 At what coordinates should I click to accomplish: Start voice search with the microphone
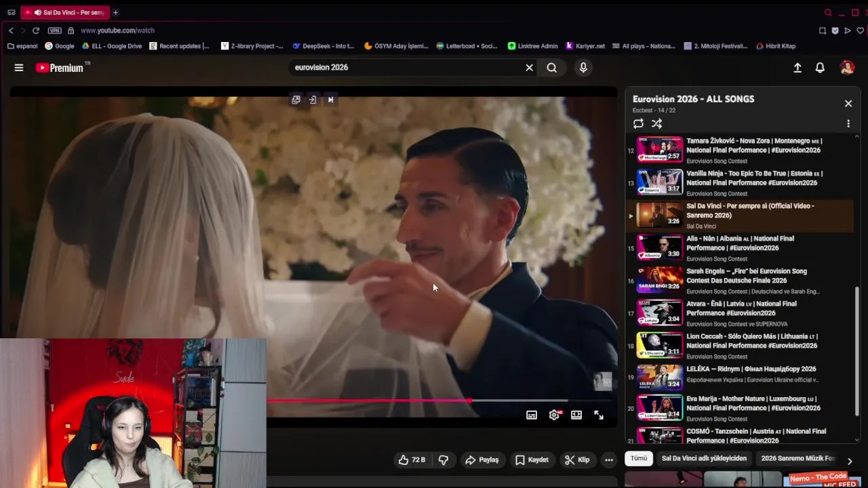[x=583, y=68]
